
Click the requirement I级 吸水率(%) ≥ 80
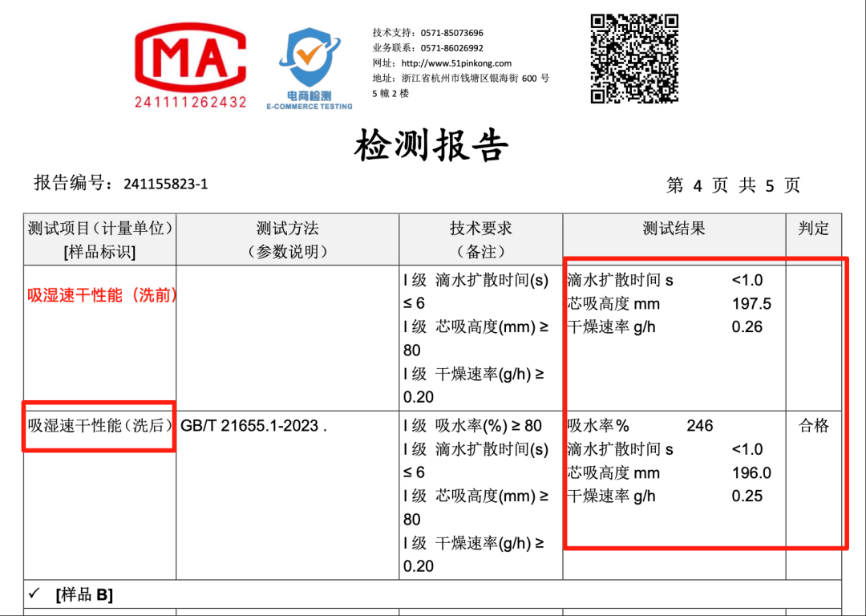tap(473, 425)
